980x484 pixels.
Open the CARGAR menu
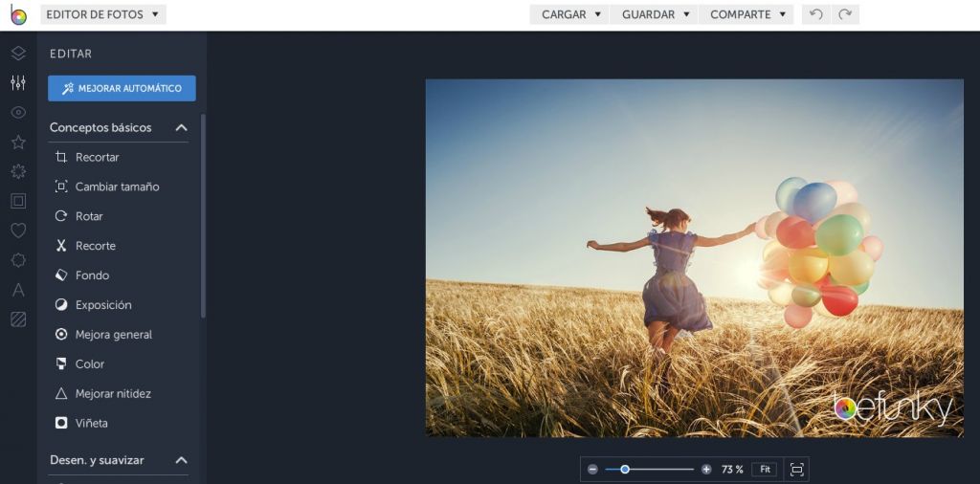pos(571,14)
